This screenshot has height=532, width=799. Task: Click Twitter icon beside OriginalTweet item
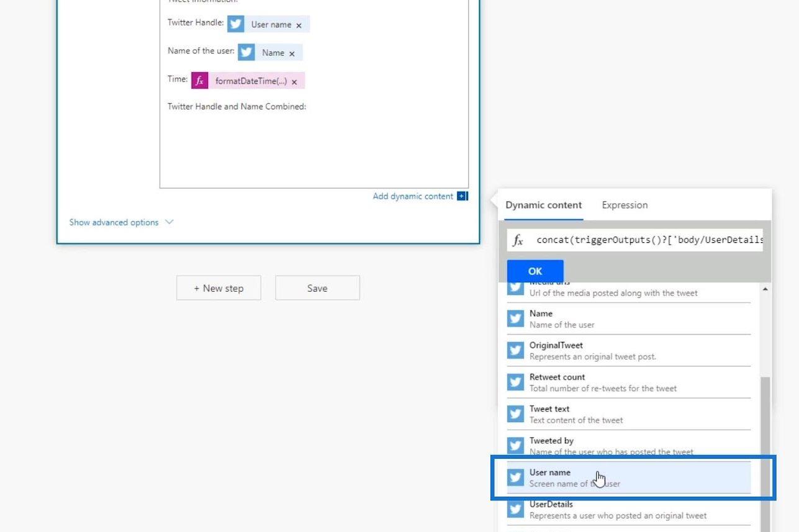coord(515,350)
